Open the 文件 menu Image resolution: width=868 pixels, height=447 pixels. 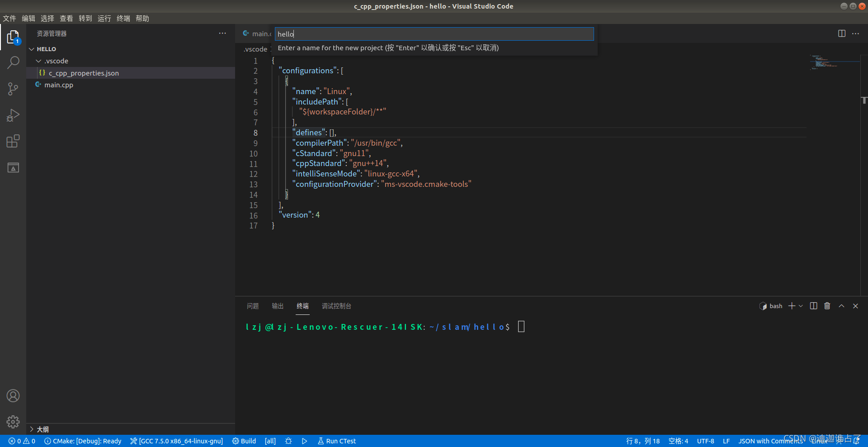coord(9,19)
